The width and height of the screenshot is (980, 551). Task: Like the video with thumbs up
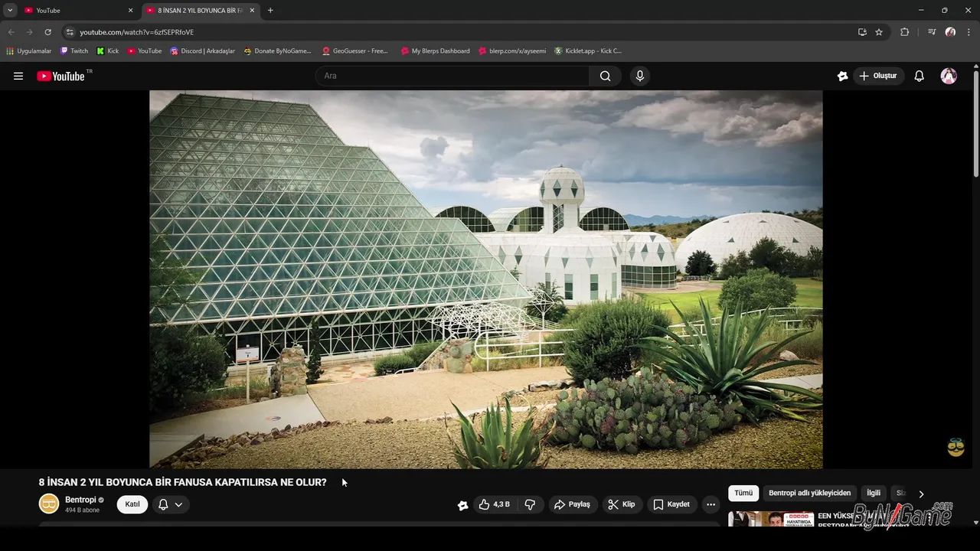(x=494, y=504)
